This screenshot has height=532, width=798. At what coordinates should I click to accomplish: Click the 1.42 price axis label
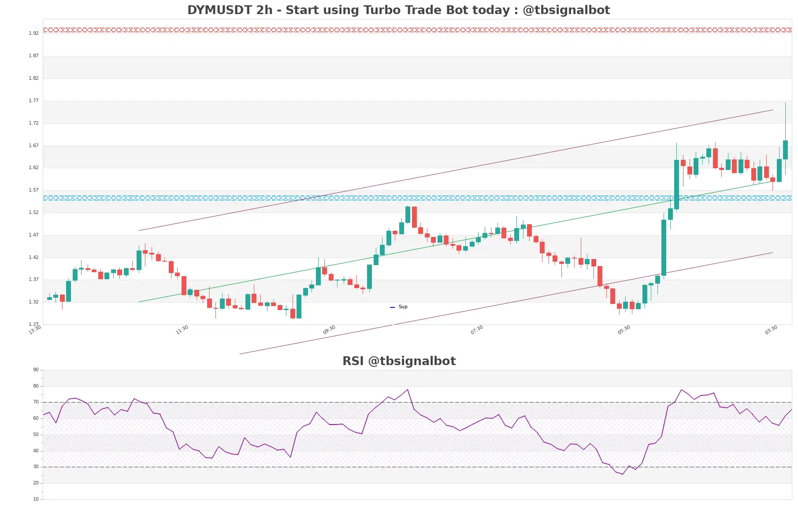click(x=33, y=258)
